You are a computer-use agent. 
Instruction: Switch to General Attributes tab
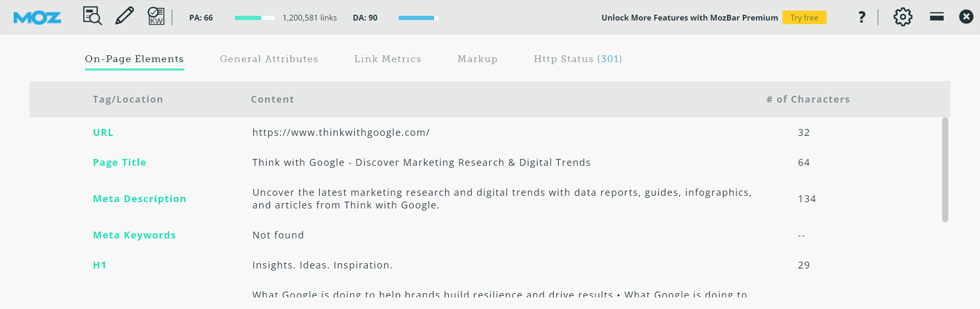coord(269,59)
